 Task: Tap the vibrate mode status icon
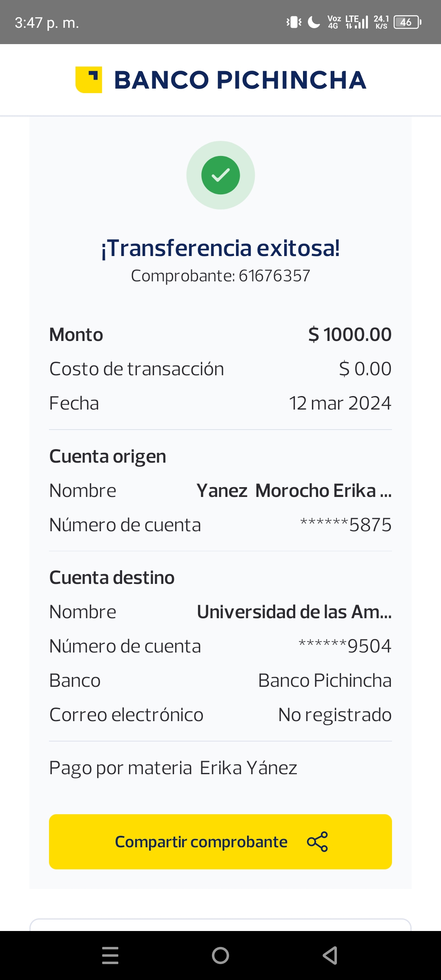coord(294,22)
